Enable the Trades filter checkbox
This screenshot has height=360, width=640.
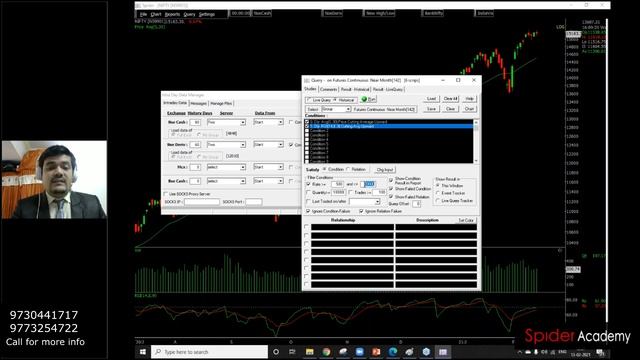351,192
